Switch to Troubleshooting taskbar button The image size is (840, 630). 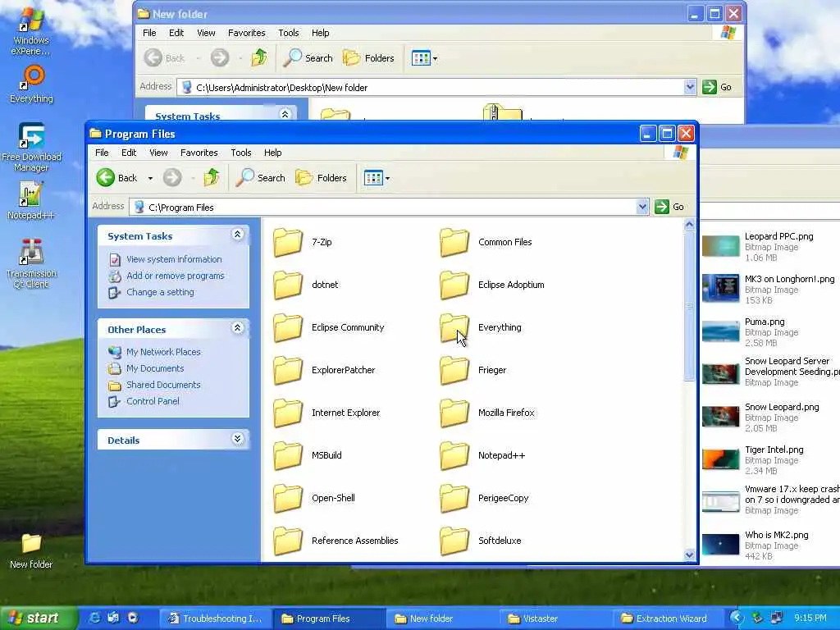click(216, 619)
